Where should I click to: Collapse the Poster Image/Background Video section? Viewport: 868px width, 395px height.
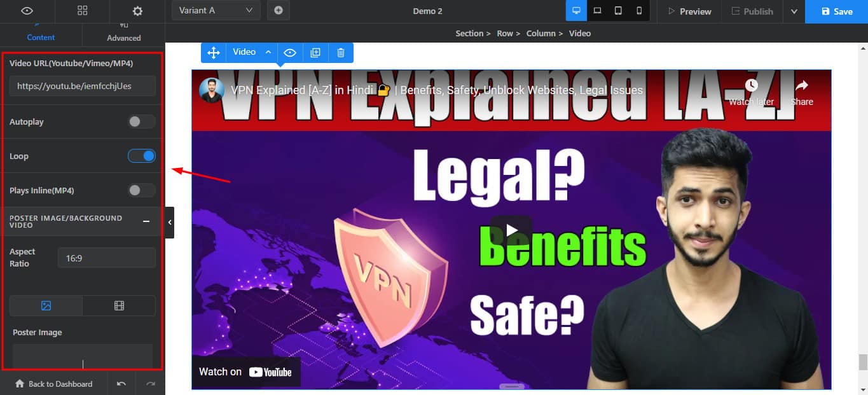tap(146, 221)
